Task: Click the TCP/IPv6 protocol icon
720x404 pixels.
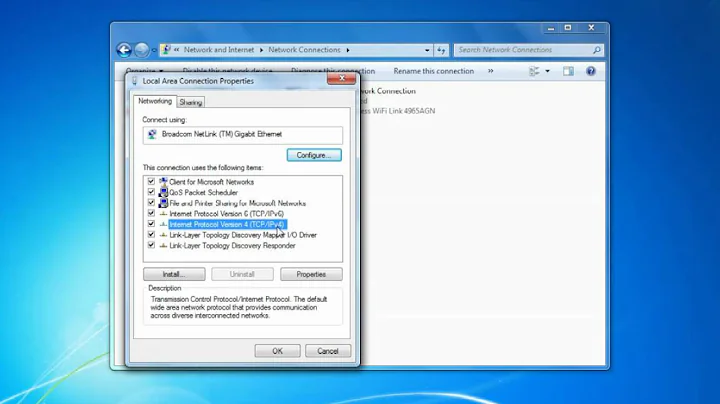Action: click(x=163, y=213)
